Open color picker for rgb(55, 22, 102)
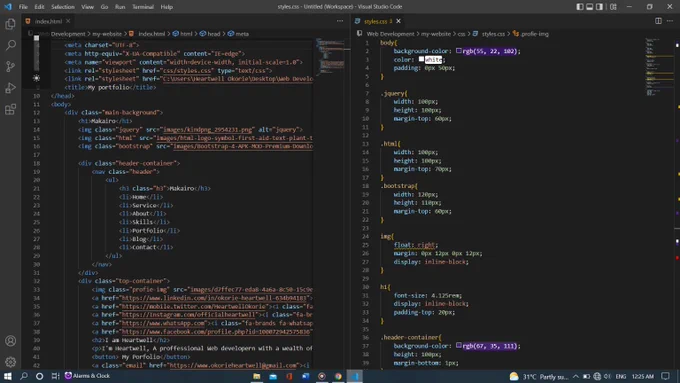 [x=459, y=51]
